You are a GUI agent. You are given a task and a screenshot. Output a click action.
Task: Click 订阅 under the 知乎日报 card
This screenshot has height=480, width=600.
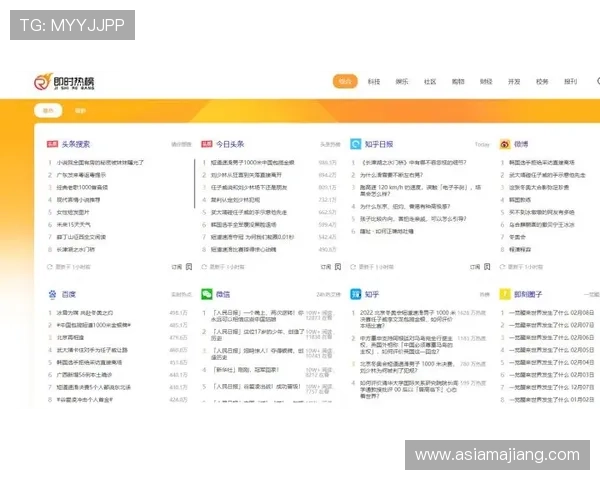coord(474,267)
